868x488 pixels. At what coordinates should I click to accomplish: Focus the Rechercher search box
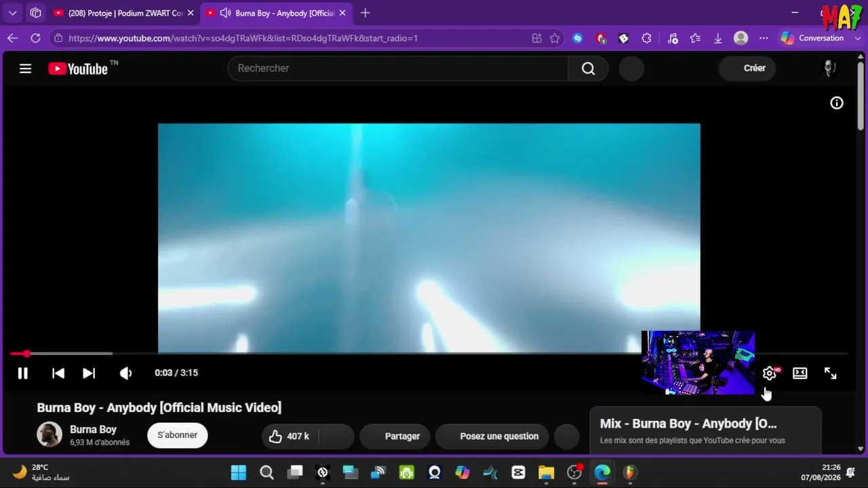click(x=398, y=68)
